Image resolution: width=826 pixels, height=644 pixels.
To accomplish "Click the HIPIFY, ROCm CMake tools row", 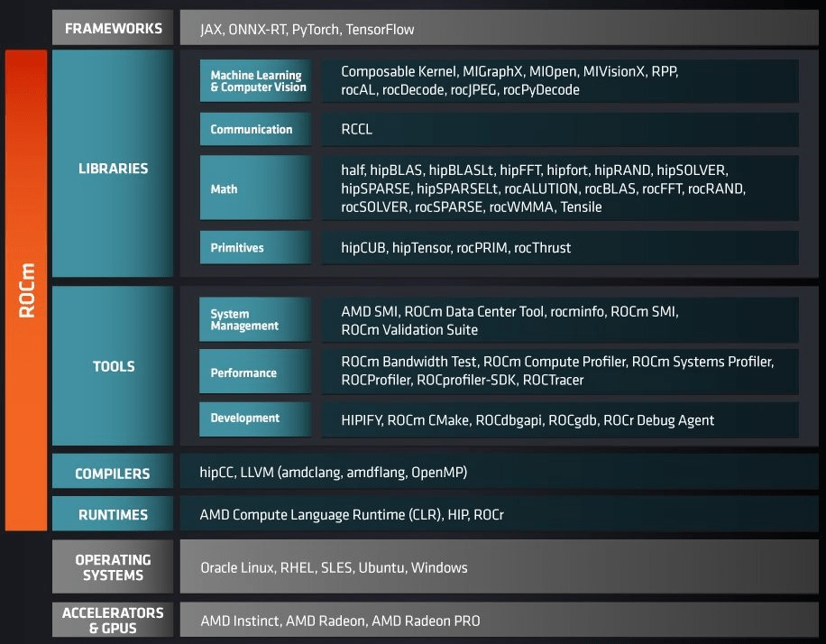I will coord(561,420).
